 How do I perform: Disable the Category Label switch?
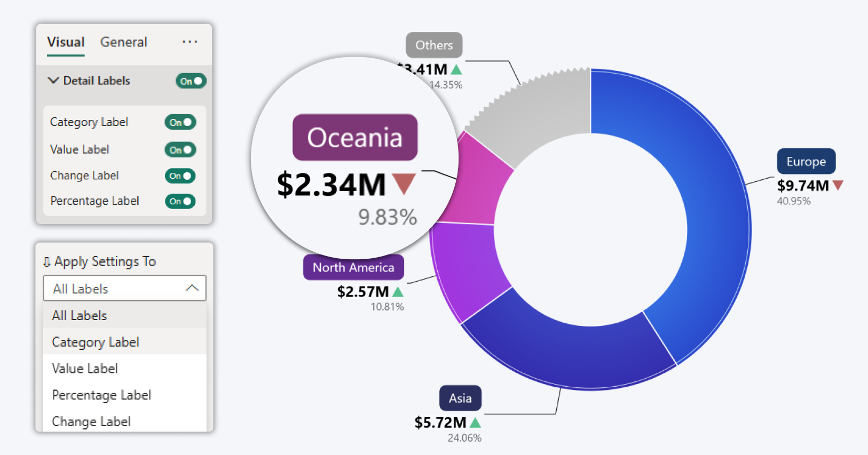(x=180, y=122)
